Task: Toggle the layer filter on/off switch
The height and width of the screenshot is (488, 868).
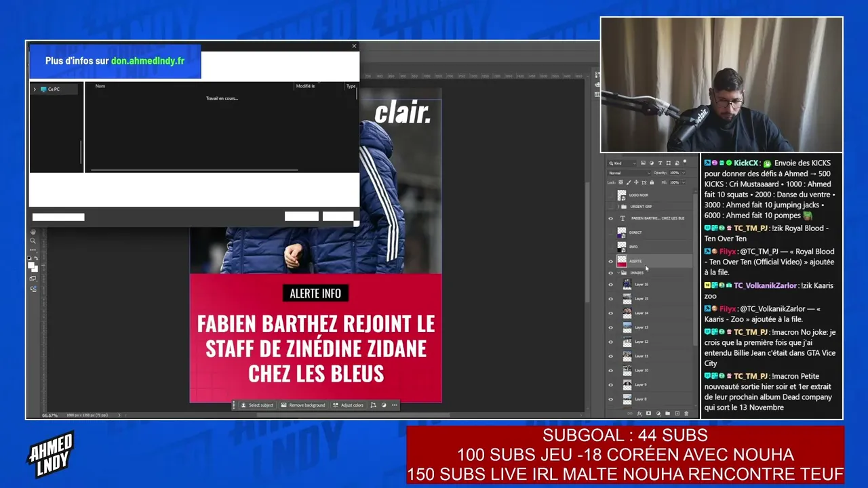Action: [x=686, y=163]
